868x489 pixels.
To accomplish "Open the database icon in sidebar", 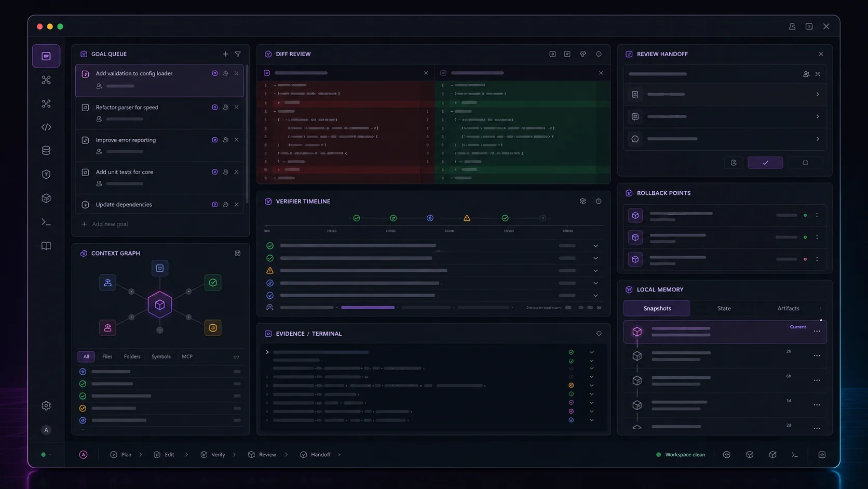I will click(x=46, y=151).
